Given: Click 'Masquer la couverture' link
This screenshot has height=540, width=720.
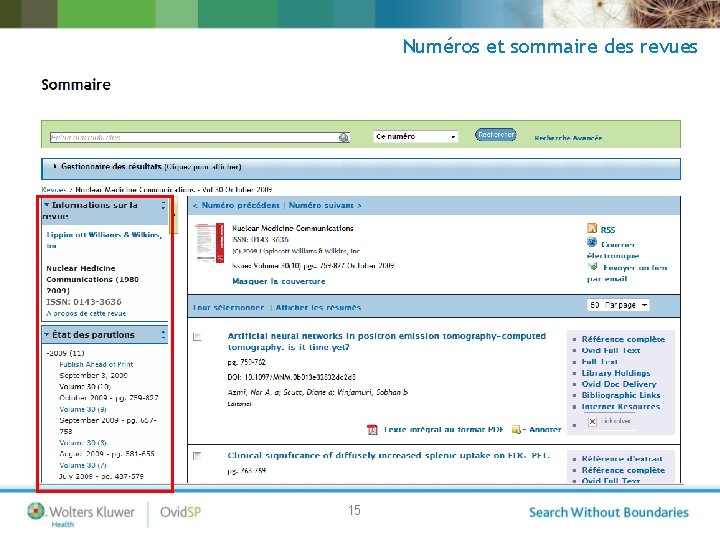Looking at the screenshot, I should pos(279,281).
